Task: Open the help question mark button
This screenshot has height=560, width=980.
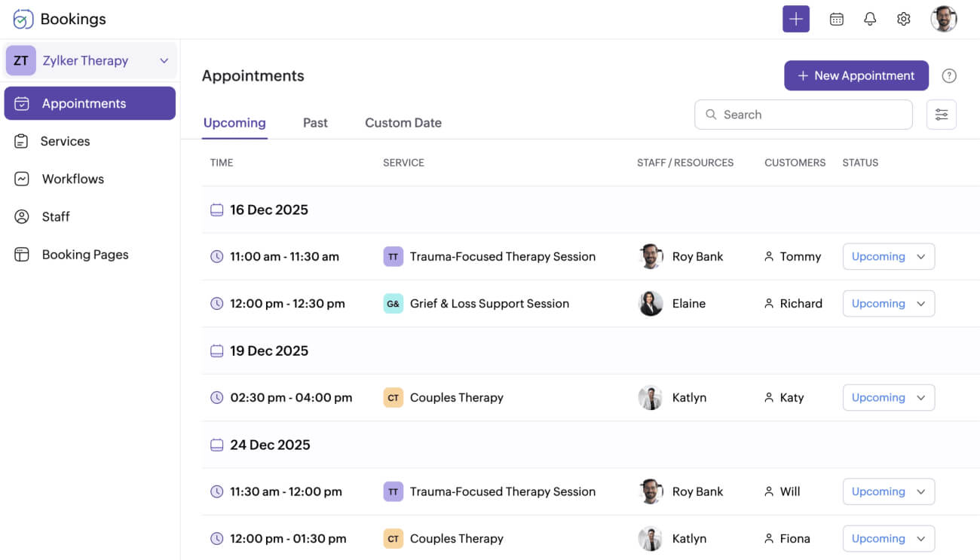Action: 949,75
